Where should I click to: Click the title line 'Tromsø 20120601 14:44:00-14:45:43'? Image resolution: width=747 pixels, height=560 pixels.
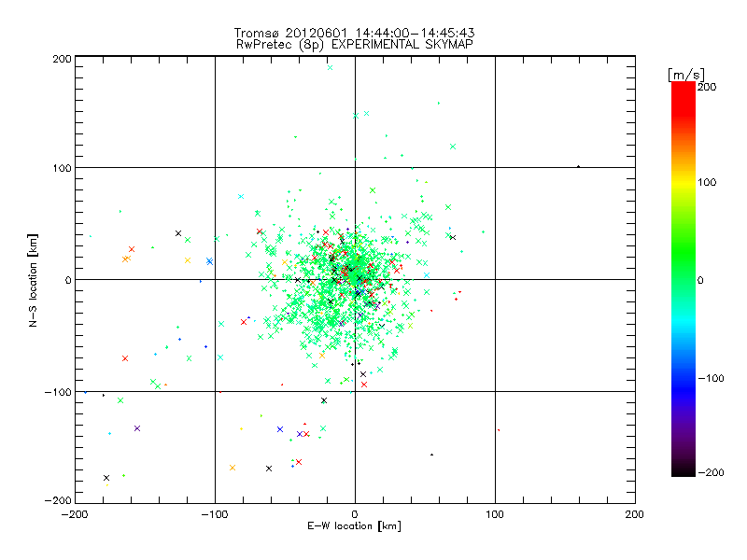(x=354, y=33)
